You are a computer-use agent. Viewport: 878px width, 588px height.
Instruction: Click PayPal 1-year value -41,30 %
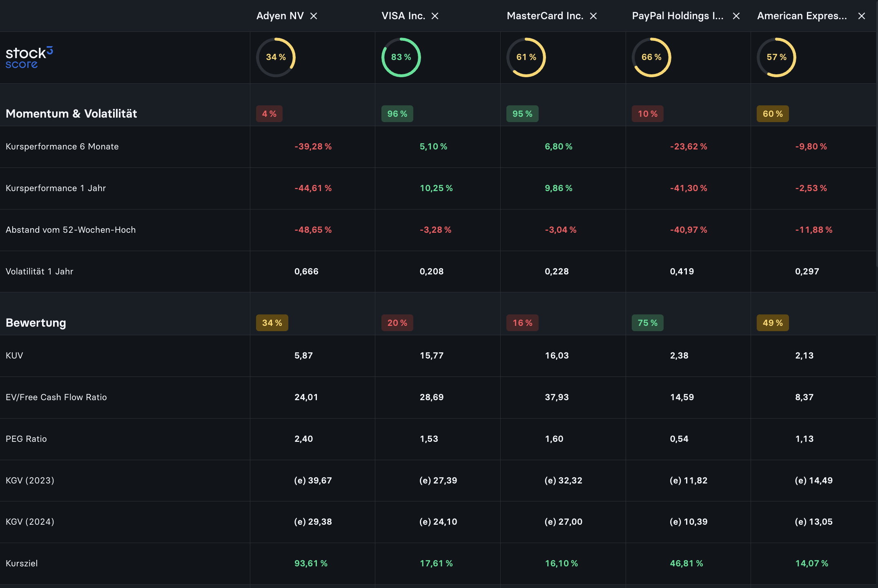pos(689,188)
